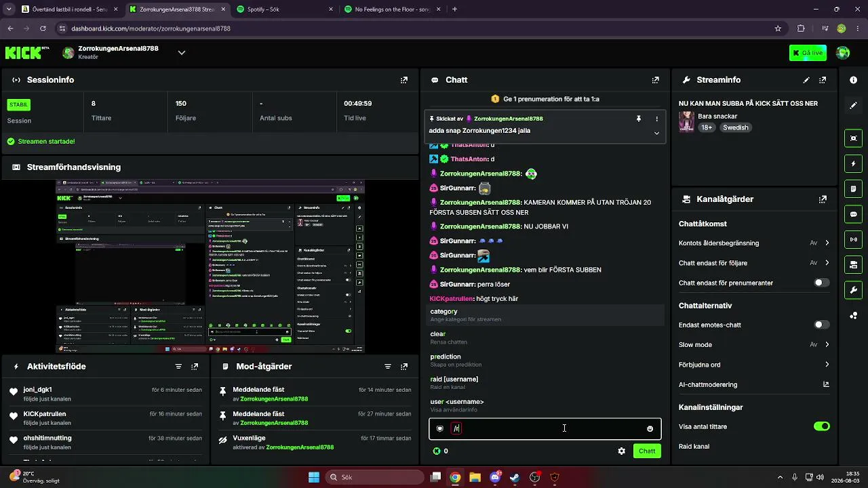This screenshot has width=868, height=488.
Task: Toggle the activity feed lightning sidebar icon
Action: point(853,163)
